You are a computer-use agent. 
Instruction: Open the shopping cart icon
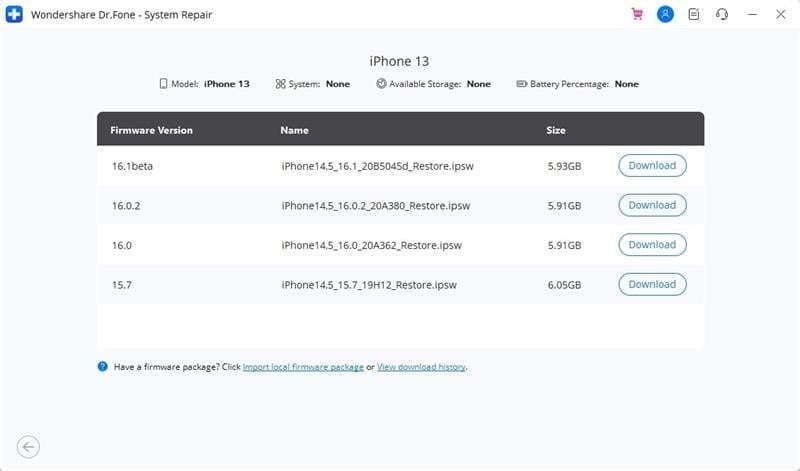[637, 14]
